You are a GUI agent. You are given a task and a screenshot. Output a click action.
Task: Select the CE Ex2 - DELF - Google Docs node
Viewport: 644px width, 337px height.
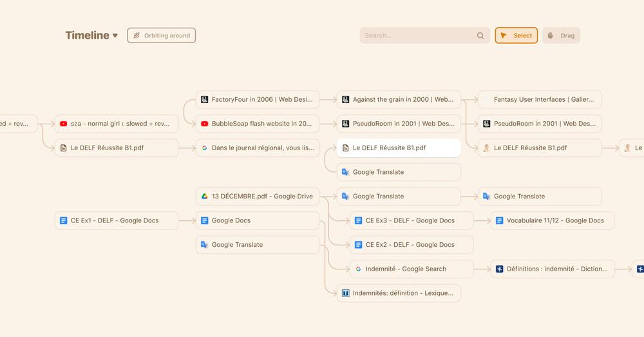tap(412, 245)
